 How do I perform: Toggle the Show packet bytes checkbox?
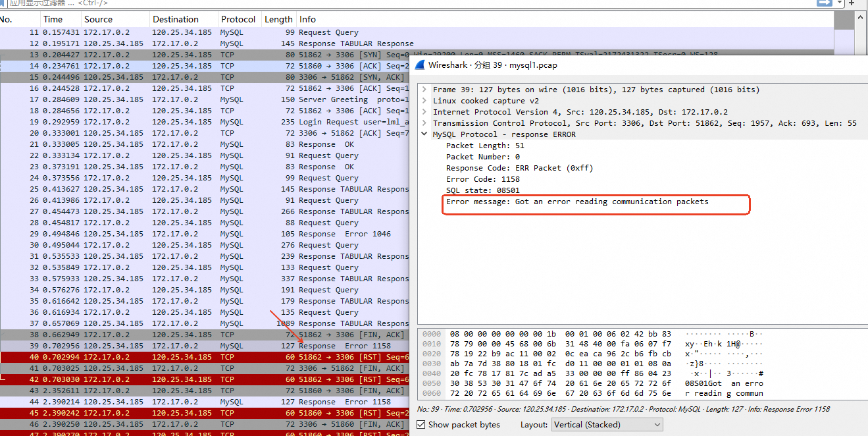pyautogui.click(x=422, y=425)
